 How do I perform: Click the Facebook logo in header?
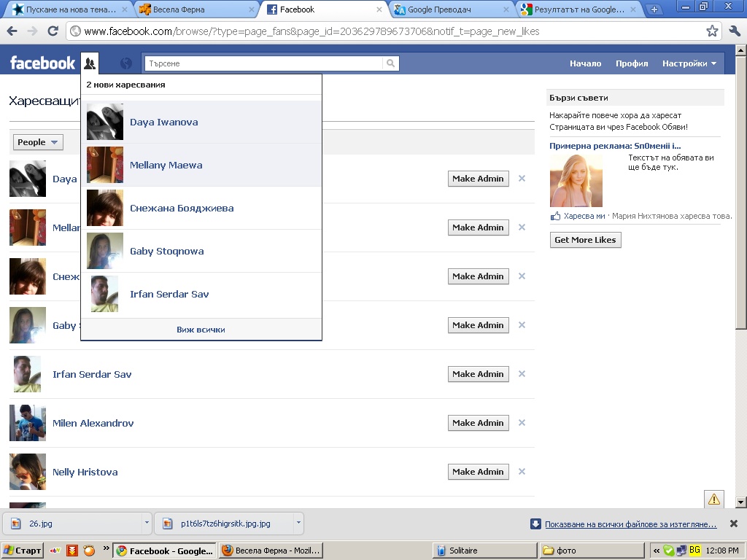click(x=42, y=63)
